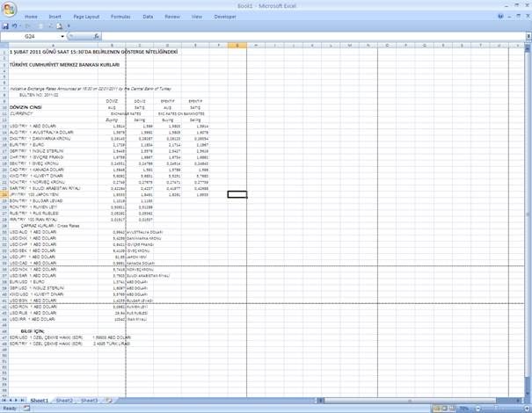Save the workbook from Quick Access Toolbar
532x413 pixels.
[5, 26]
